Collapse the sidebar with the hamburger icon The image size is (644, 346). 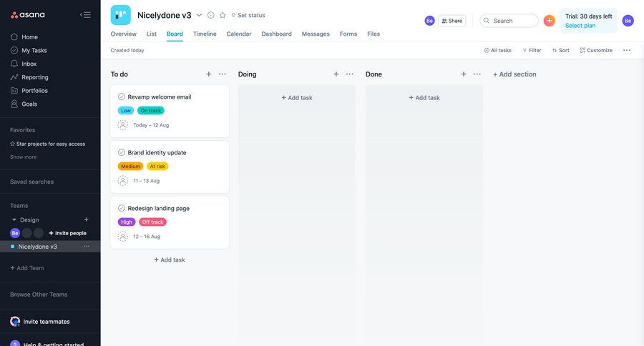tap(85, 15)
